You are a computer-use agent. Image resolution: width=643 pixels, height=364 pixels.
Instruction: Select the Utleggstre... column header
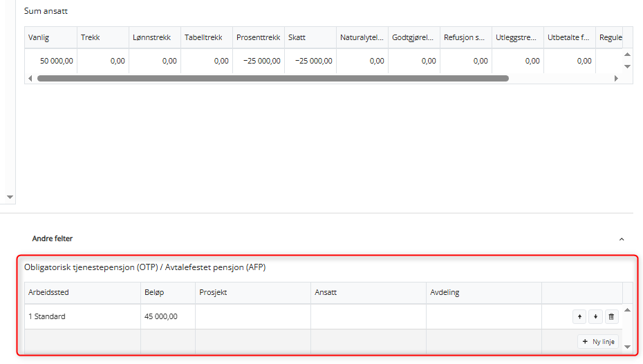(x=518, y=38)
